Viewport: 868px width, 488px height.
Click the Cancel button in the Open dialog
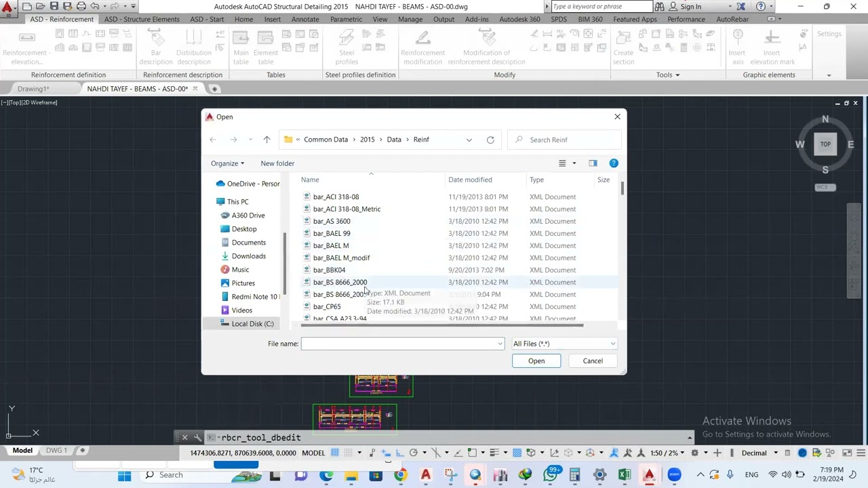pos(593,361)
